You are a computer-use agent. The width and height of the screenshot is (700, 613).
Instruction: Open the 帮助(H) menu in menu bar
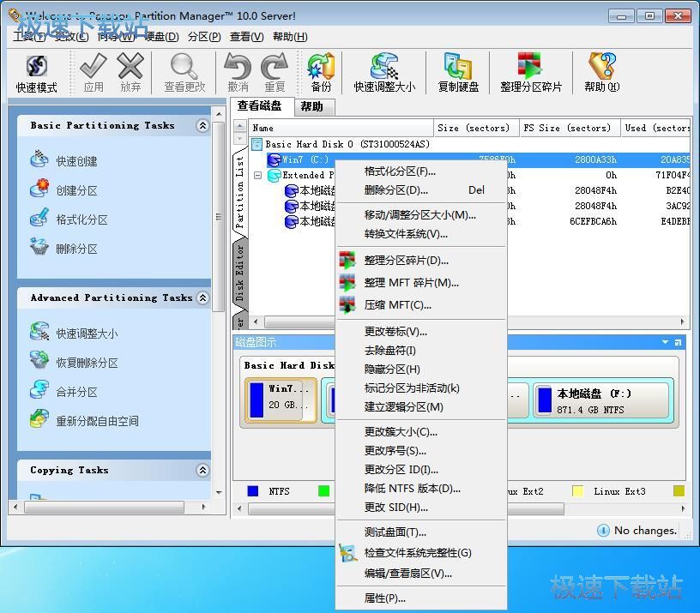click(290, 37)
